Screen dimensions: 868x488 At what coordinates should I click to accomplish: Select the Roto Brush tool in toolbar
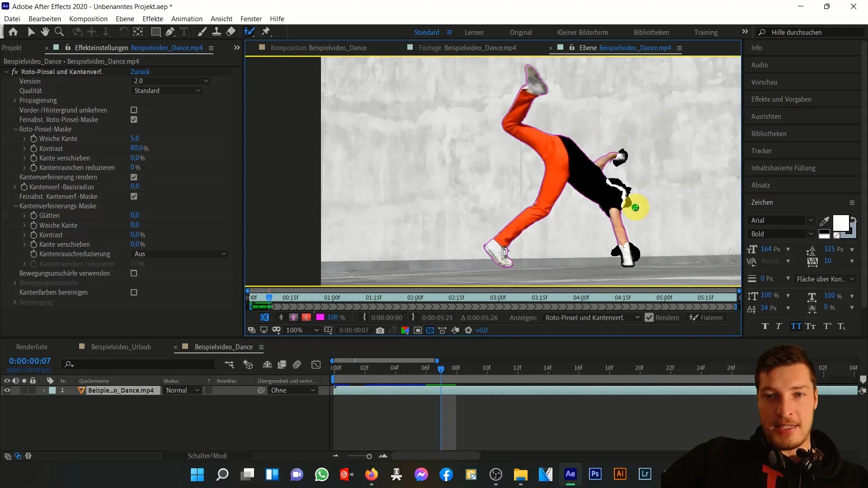[x=249, y=32]
